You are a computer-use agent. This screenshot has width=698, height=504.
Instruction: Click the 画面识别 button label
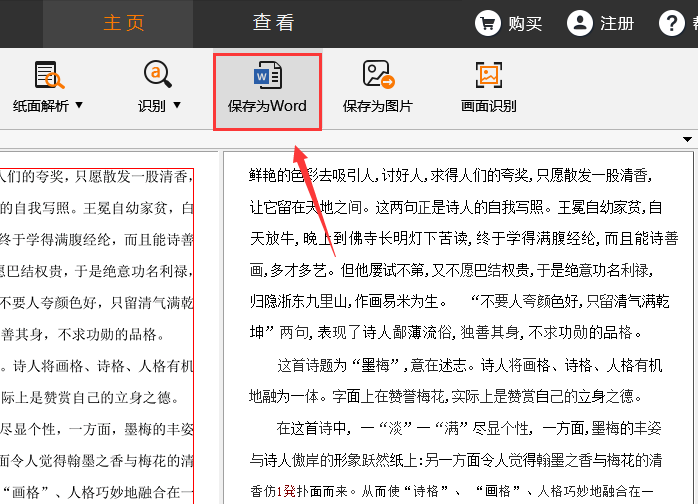click(x=489, y=106)
